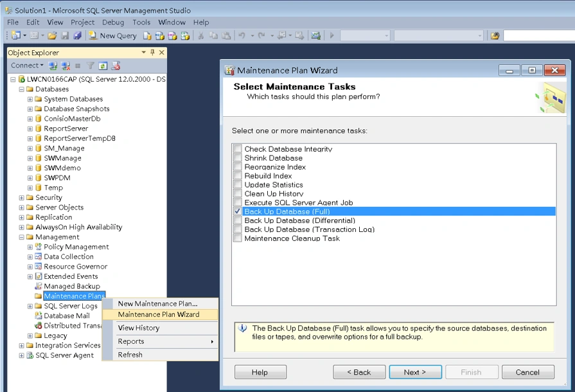Screen dimensions: 575x392
Task: Enable Check Database Integrity checkbox
Action: point(238,149)
